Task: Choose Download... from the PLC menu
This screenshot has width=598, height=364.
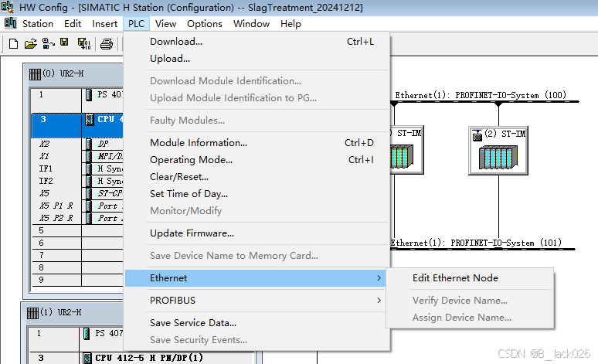Action: (257, 42)
